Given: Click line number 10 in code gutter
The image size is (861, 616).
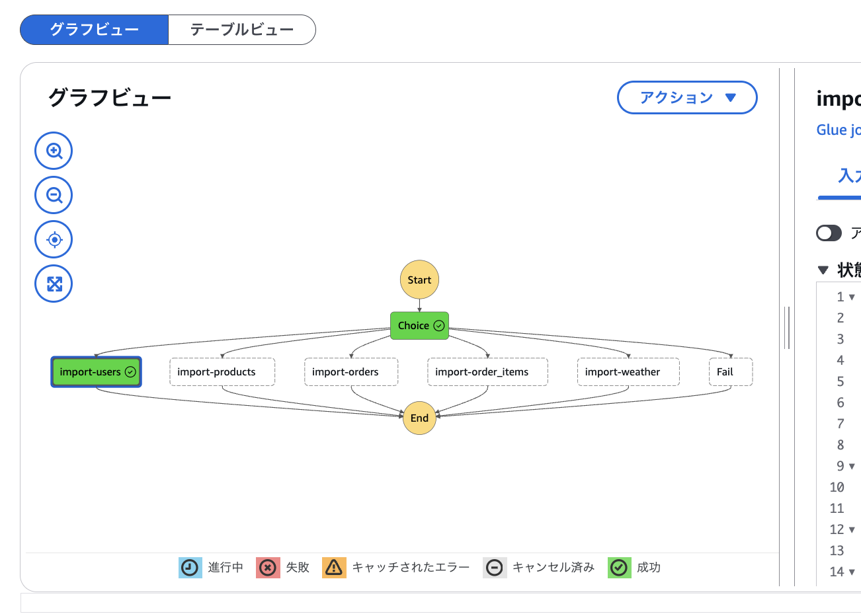Looking at the screenshot, I should point(837,487).
